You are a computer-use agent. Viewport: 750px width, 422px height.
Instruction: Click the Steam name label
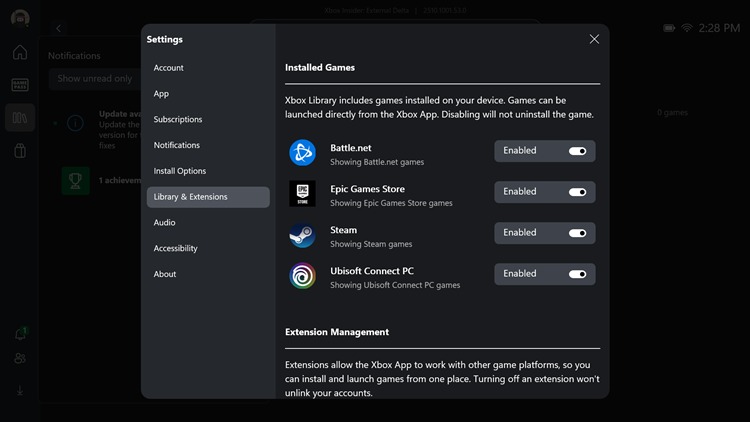(x=343, y=230)
